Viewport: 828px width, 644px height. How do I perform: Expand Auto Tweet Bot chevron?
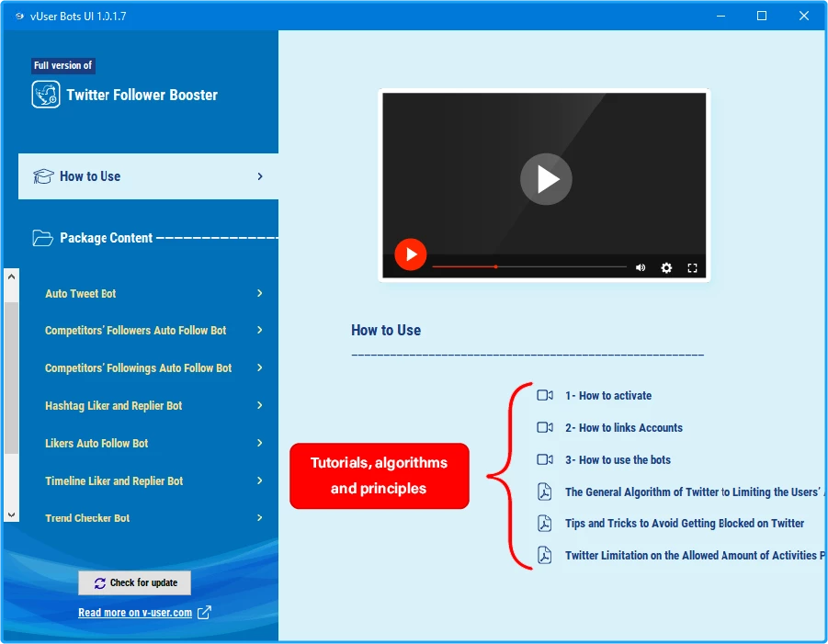click(x=260, y=293)
